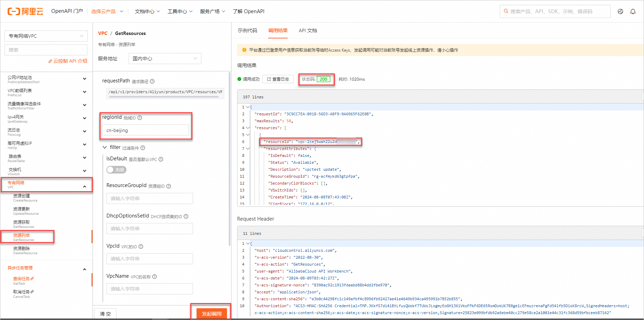
Task: Switch to 调用结果 tab
Action: (x=278, y=30)
